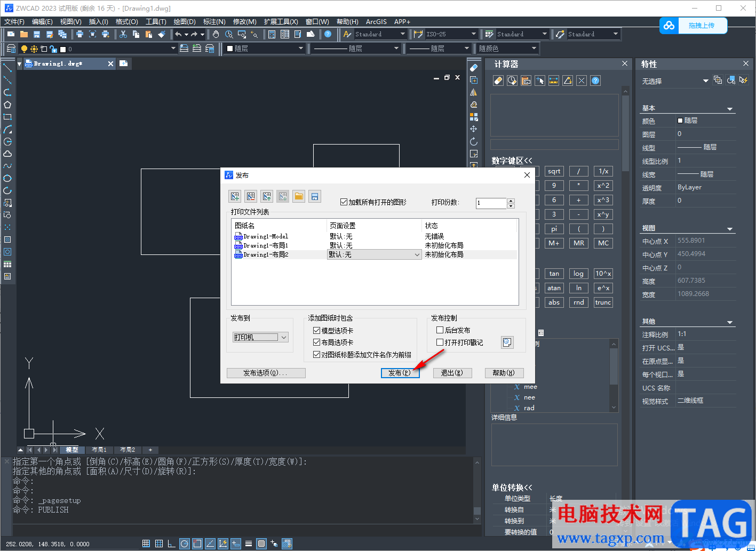Open the Layer Properties Manager icon
This screenshot has height=551, width=756.
pyautogui.click(x=11, y=49)
